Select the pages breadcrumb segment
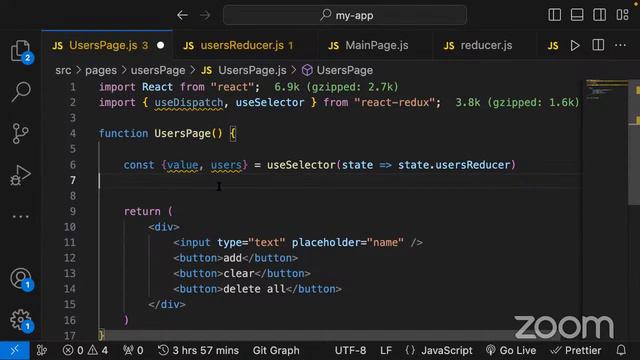 tap(101, 70)
